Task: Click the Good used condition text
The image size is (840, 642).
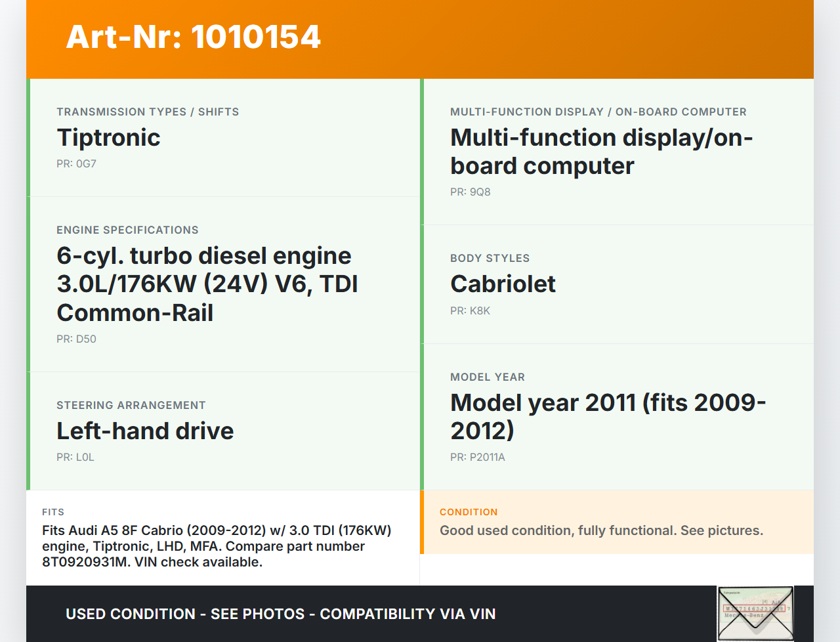Action: (x=601, y=530)
